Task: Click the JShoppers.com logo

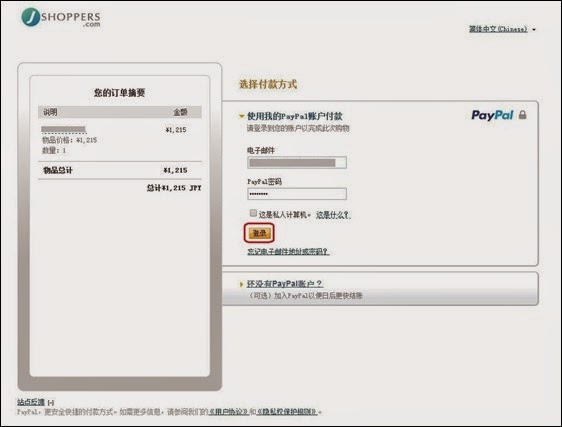Action: tap(61, 17)
